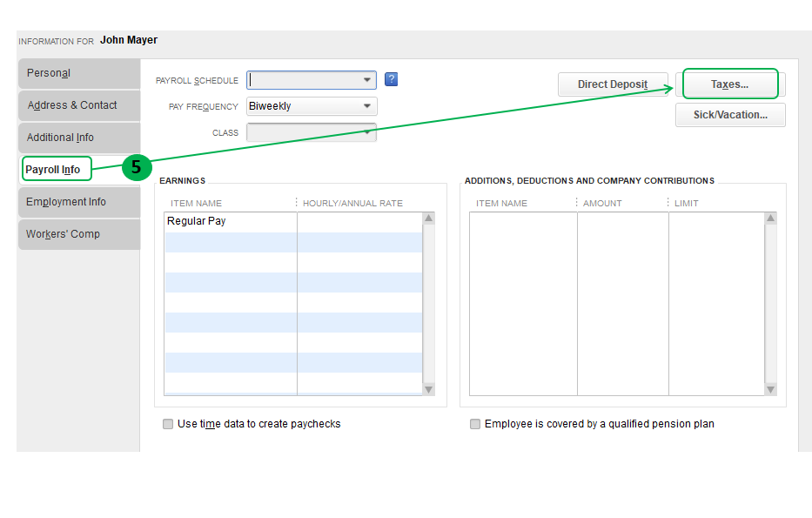Click the Earnings list scroll-up arrow

click(429, 218)
